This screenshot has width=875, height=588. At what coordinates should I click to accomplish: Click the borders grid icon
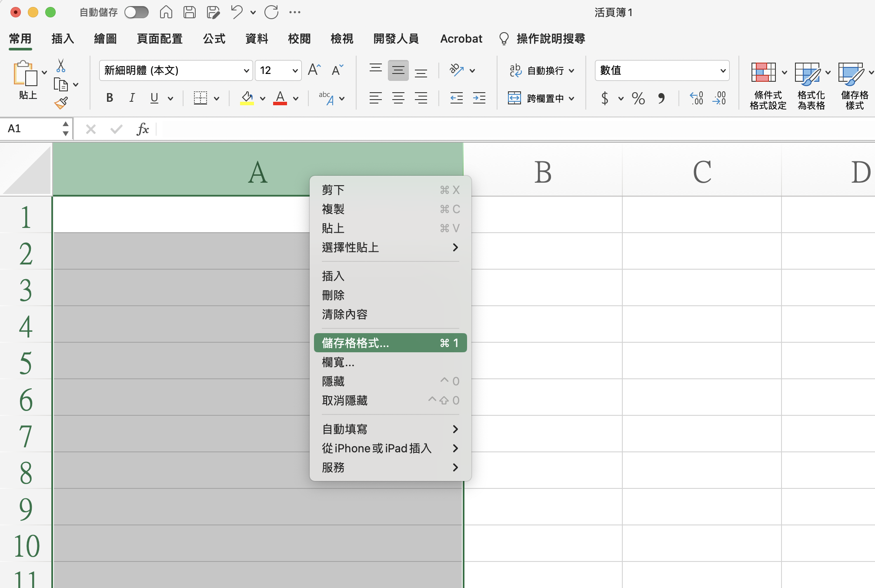200,98
